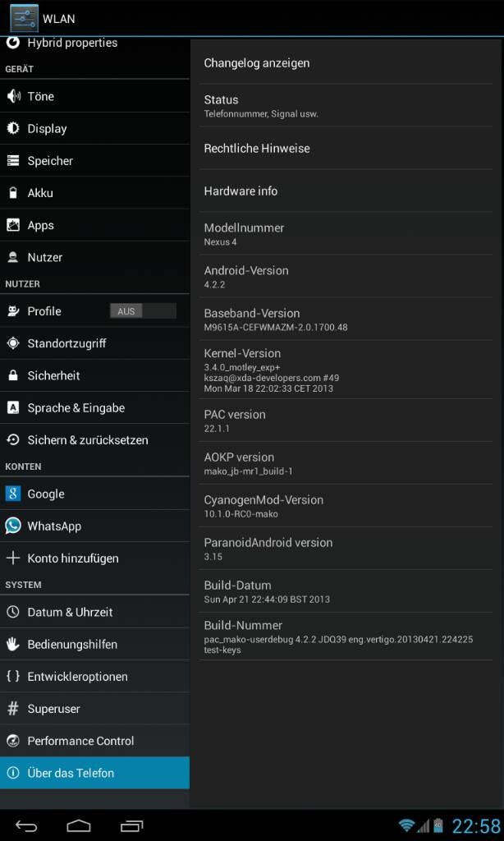Viewport: 504px width, 841px height.
Task: Open Entwickleroptionen settings entry
Action: coord(95,677)
